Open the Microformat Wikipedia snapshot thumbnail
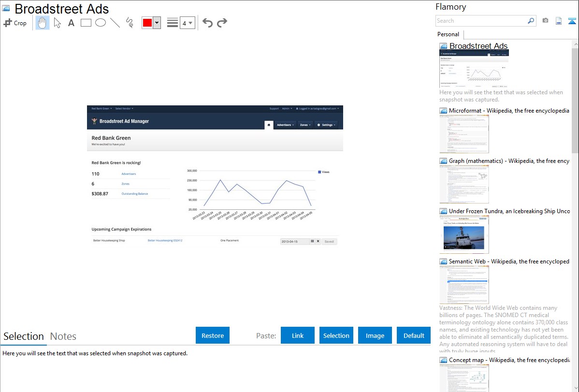This screenshot has height=392, width=579. (x=464, y=134)
